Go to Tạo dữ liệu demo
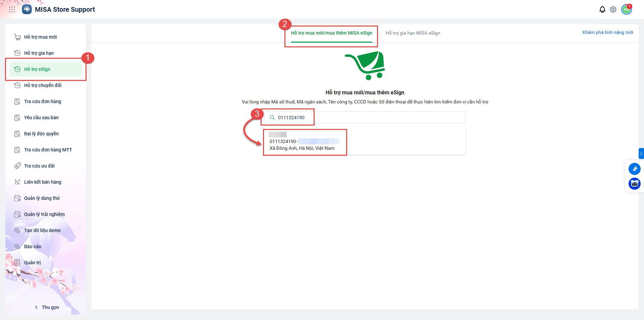 pos(46,230)
